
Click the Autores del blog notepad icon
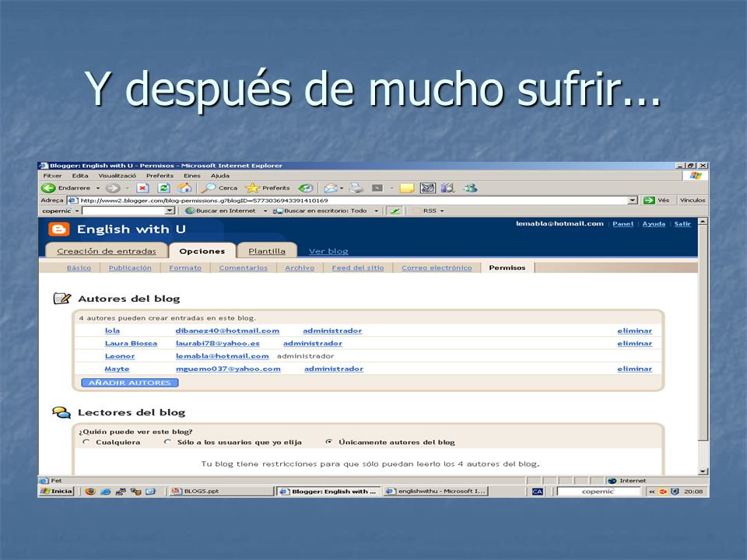click(x=62, y=299)
